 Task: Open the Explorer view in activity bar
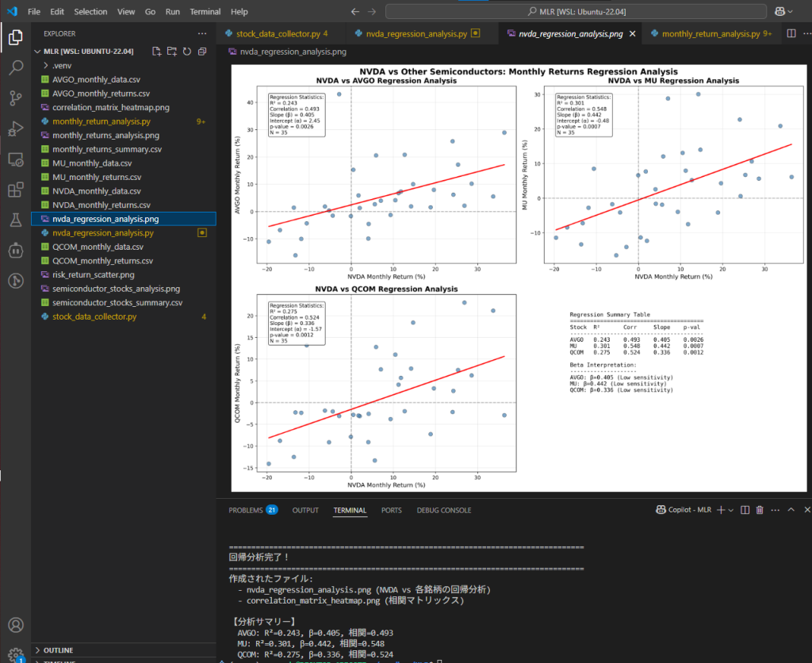pyautogui.click(x=16, y=37)
